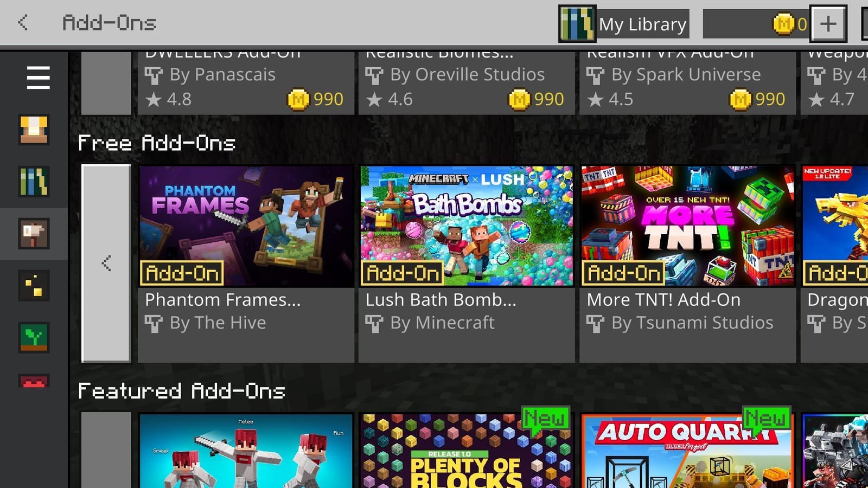The image size is (868, 488).
Task: Select the chicken Add-Ons sidebar icon
Action: coord(34,234)
